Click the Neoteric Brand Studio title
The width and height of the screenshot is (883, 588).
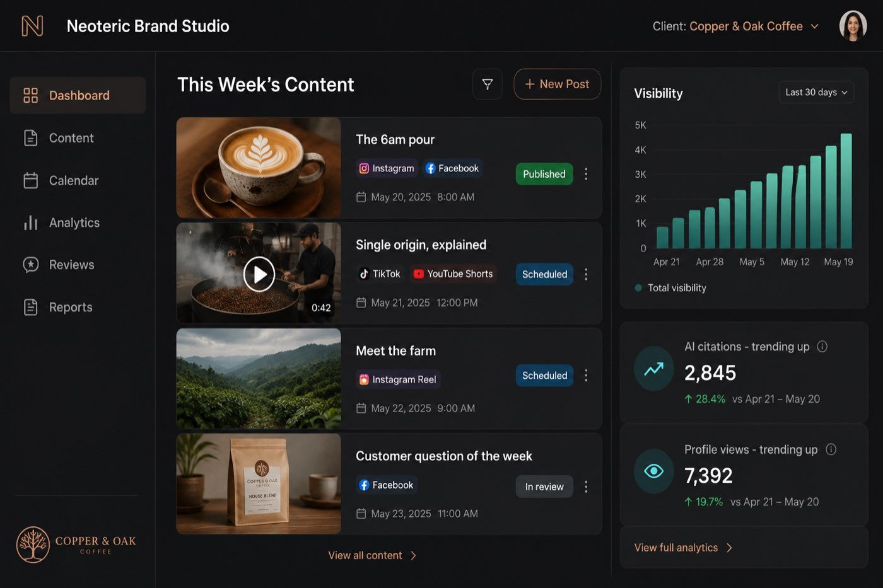[x=148, y=26]
